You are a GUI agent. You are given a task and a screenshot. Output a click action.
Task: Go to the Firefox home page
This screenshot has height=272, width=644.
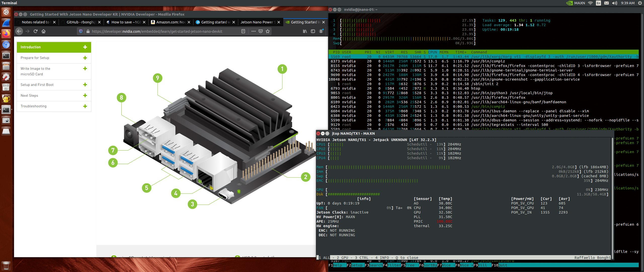pyautogui.click(x=44, y=31)
